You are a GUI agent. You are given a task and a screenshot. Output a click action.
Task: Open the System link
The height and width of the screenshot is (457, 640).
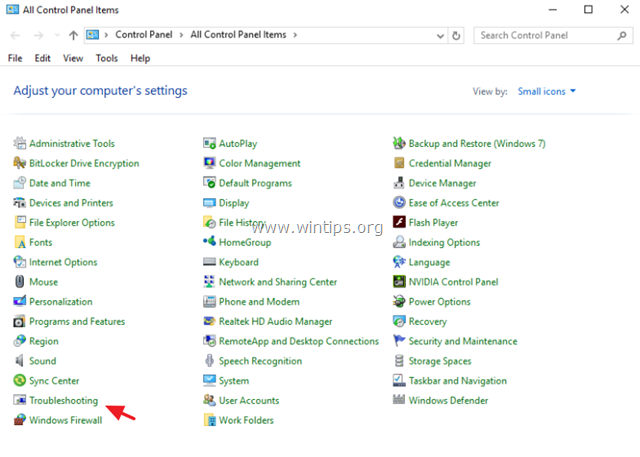point(234,381)
